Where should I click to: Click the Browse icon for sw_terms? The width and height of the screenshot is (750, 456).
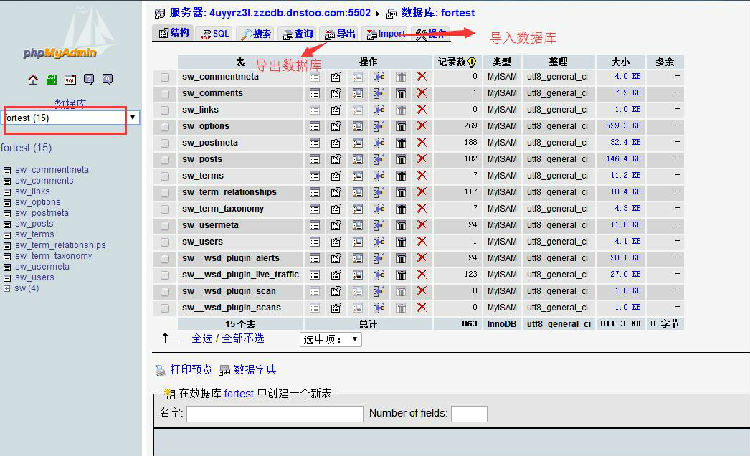pyautogui.click(x=315, y=176)
